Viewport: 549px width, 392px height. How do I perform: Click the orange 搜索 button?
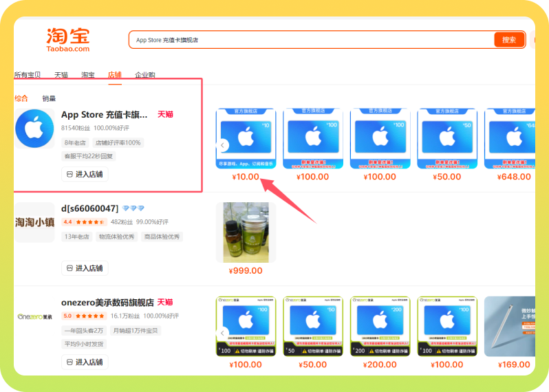tap(509, 40)
